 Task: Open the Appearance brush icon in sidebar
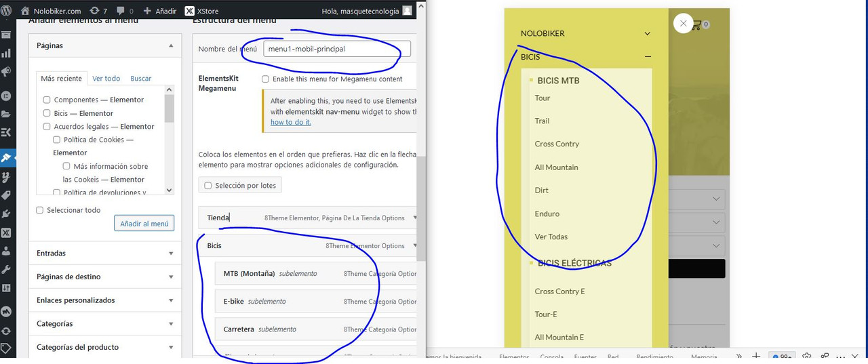(7, 158)
